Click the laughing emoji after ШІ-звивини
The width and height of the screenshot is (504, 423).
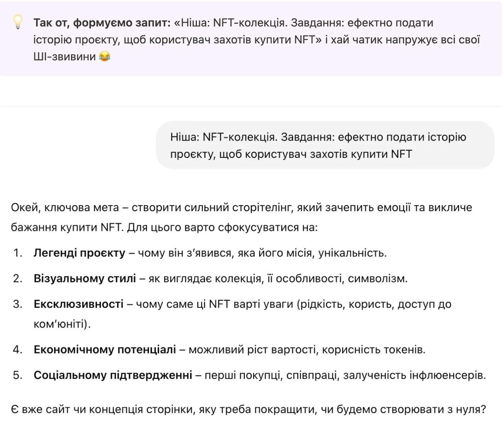pos(105,56)
